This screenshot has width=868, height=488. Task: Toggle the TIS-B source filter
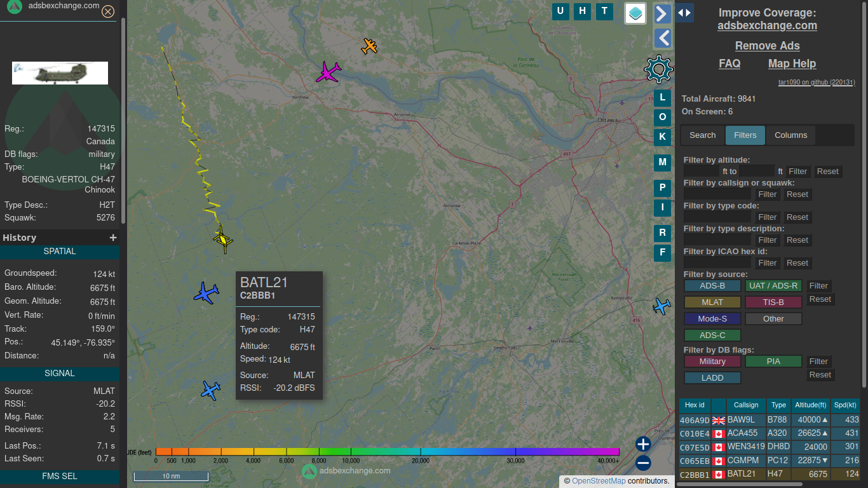(x=774, y=302)
